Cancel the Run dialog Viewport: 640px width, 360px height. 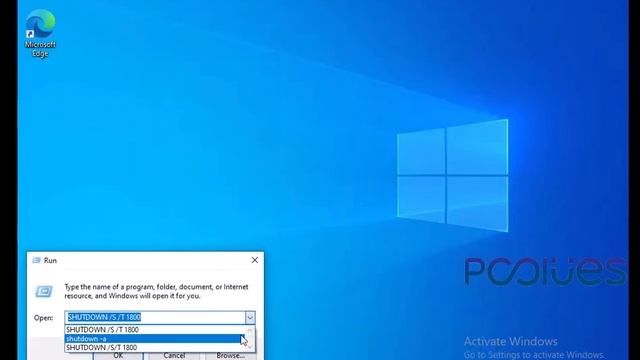(174, 356)
